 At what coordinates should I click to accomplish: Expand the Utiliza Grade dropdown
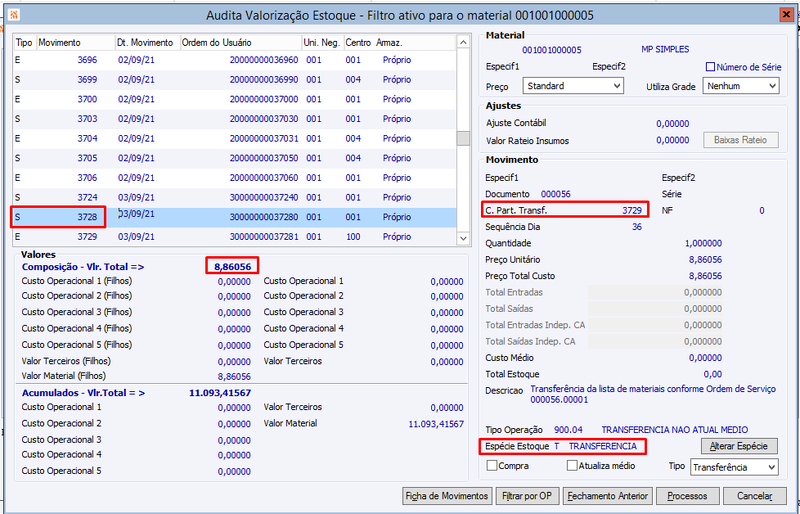pyautogui.click(x=741, y=86)
